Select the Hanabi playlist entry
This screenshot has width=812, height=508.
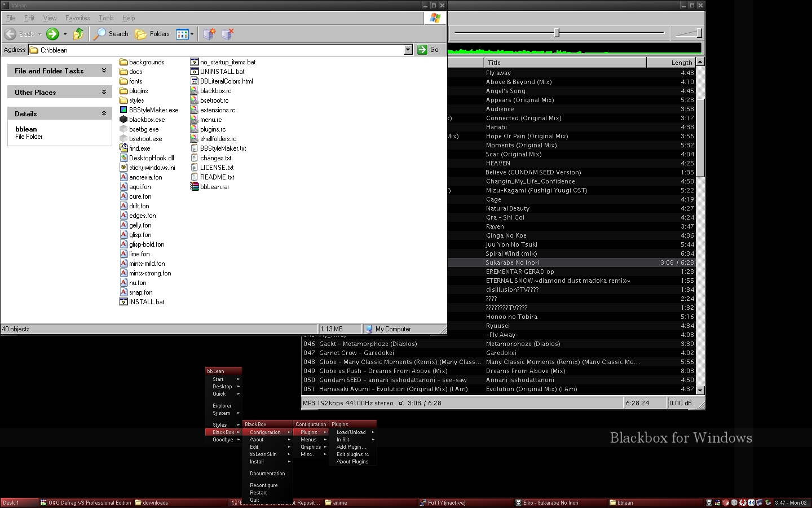point(572,127)
